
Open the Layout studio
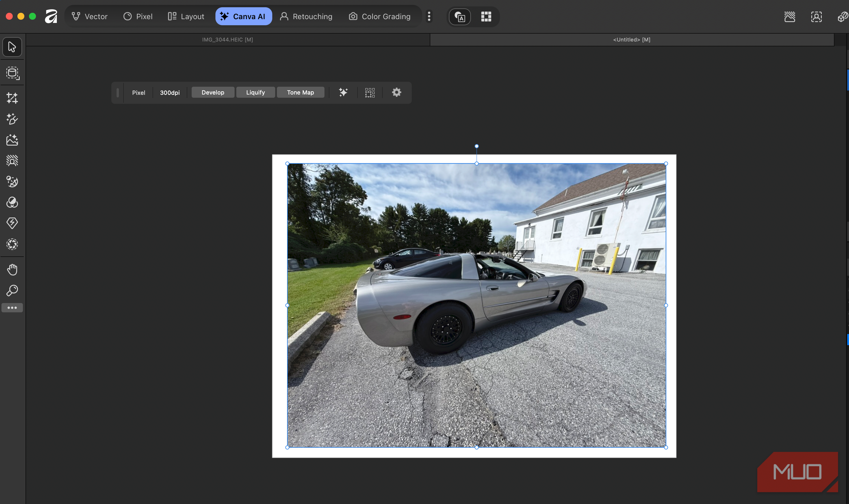[186, 16]
